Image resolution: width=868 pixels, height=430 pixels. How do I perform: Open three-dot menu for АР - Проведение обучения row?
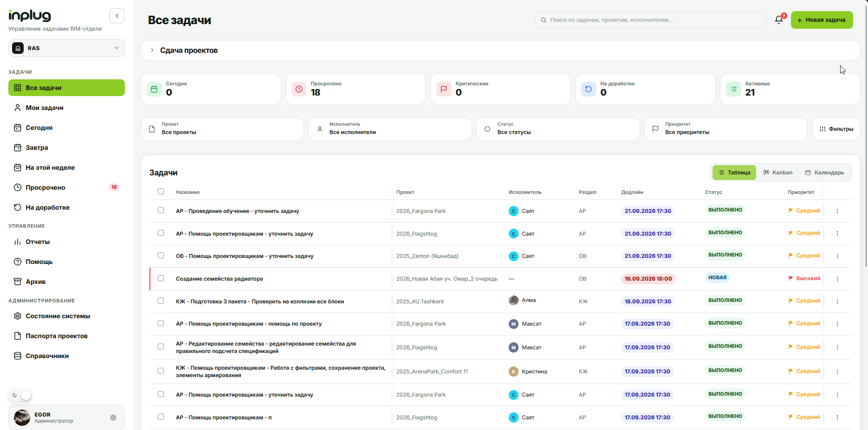(x=837, y=211)
